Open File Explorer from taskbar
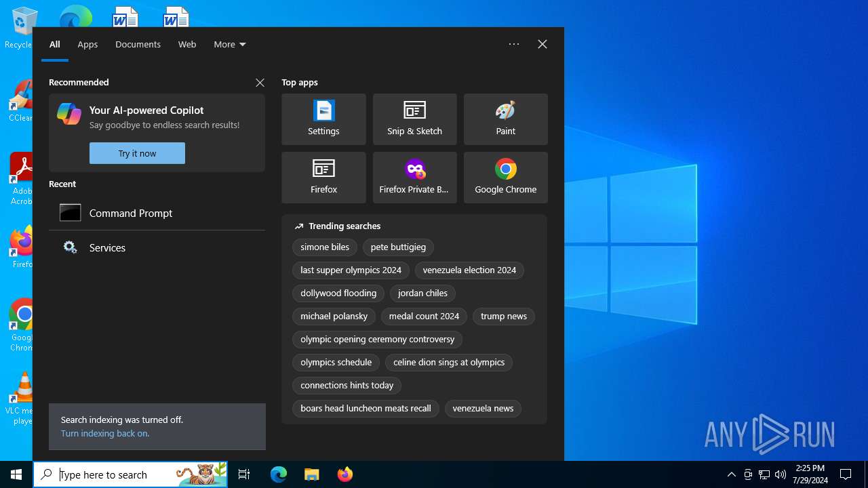 tap(312, 474)
